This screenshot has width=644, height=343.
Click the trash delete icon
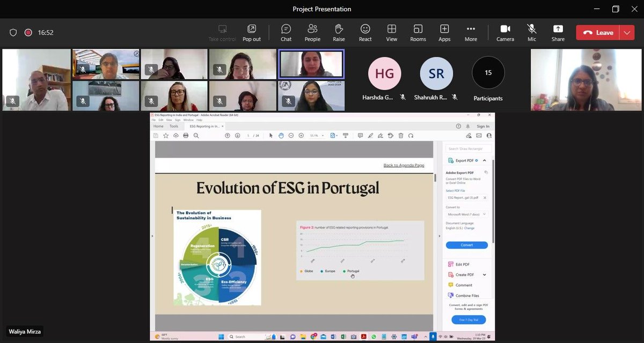pos(401,136)
